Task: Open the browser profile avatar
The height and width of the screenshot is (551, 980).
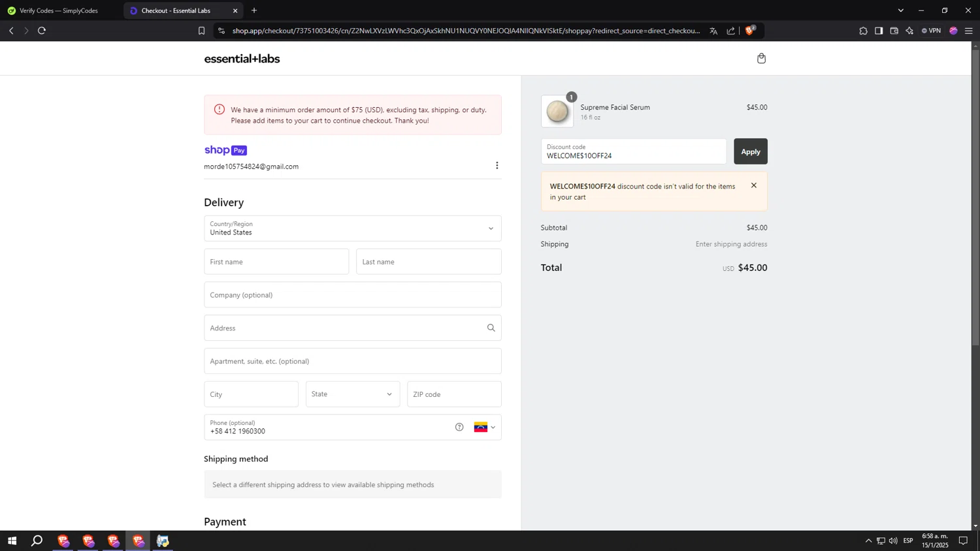Action: [x=953, y=31]
